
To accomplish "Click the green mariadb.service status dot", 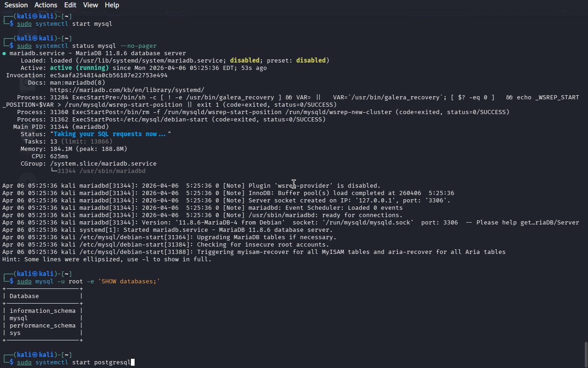I will tap(4, 53).
